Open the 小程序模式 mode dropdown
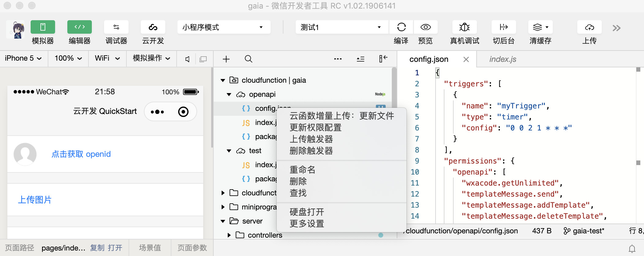This screenshot has height=256, width=644. (x=224, y=27)
